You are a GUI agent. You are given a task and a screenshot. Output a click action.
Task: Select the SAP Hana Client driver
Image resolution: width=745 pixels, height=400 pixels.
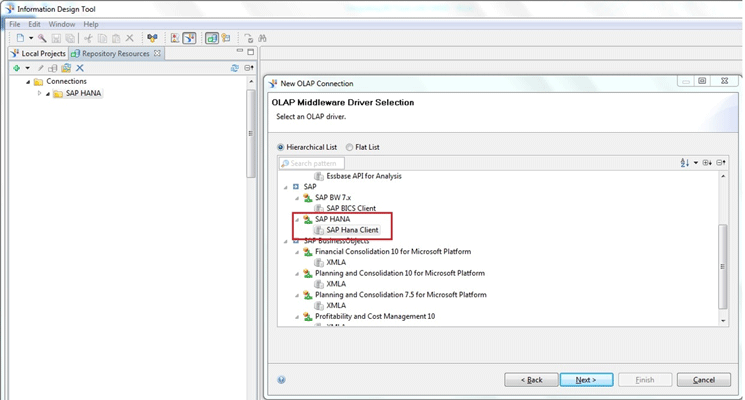[352, 230]
